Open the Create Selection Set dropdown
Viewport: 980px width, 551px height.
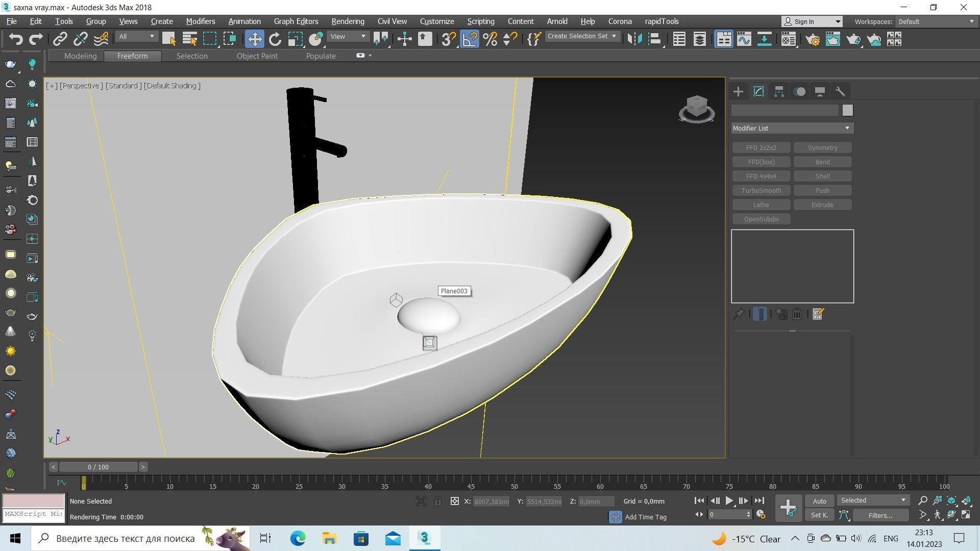tap(582, 37)
